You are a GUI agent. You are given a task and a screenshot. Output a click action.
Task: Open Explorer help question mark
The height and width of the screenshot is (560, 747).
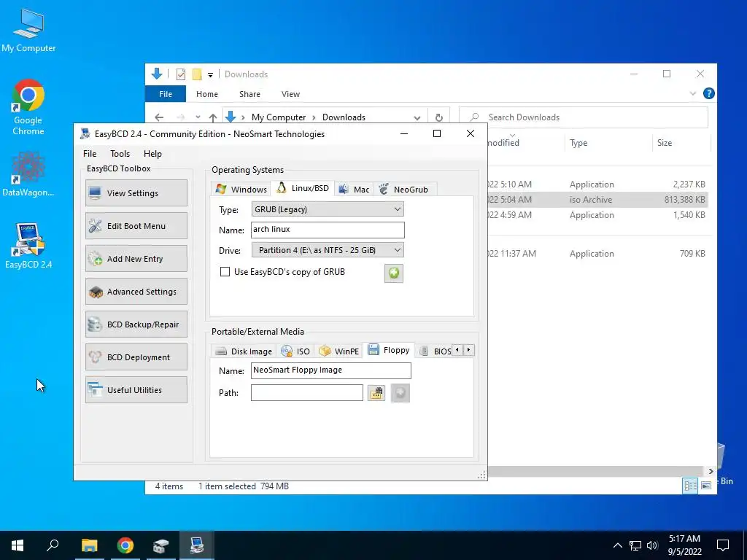708,94
